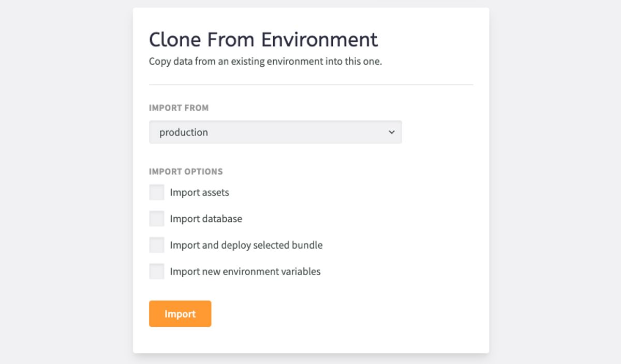The height and width of the screenshot is (364, 621).
Task: Click the word "Environment" in the title
Action: point(319,40)
